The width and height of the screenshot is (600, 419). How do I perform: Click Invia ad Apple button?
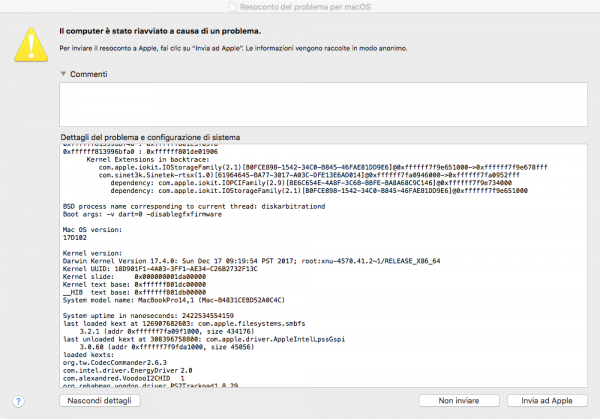547,401
